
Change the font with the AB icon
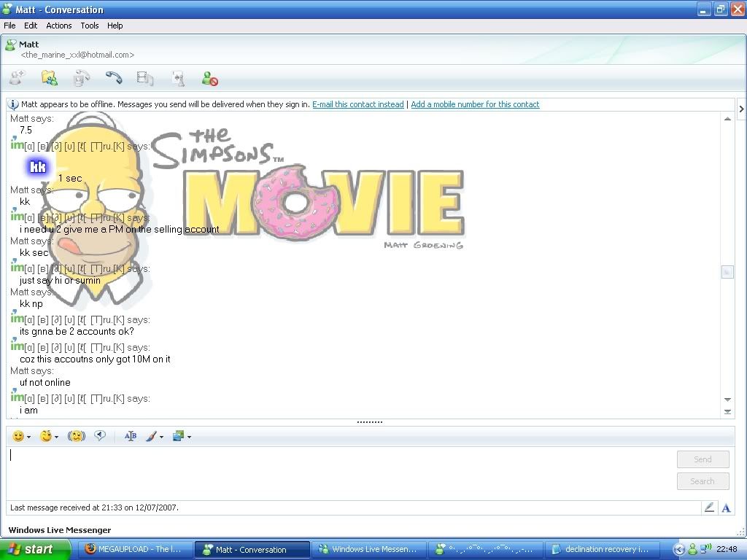[x=131, y=436]
